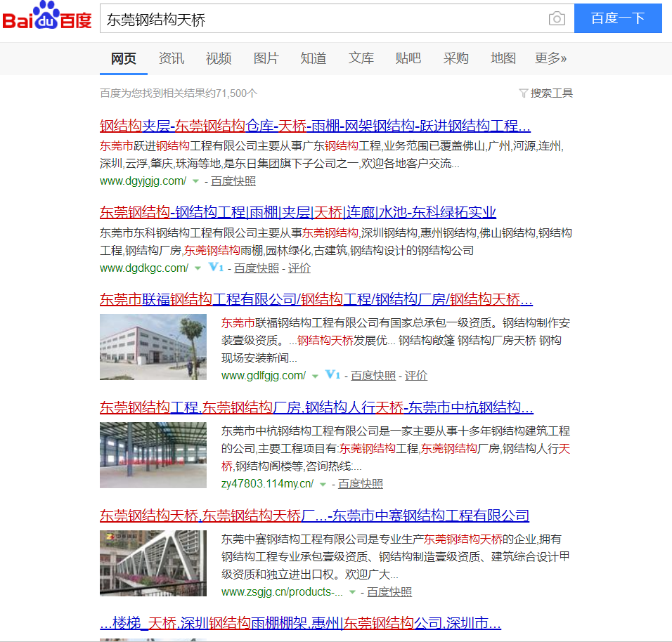
Task: Click result count text 百度为您找到相关结果约71,500个
Action: pyautogui.click(x=179, y=93)
